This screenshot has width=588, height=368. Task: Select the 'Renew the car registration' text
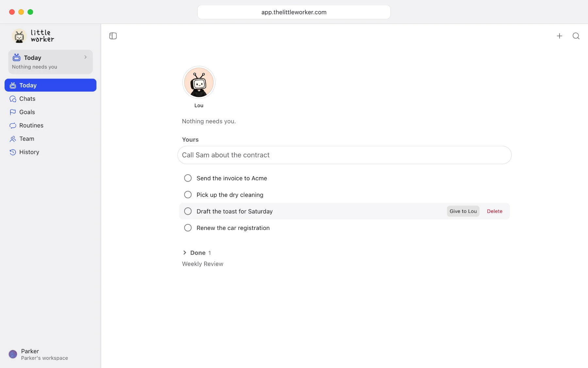coord(233,228)
